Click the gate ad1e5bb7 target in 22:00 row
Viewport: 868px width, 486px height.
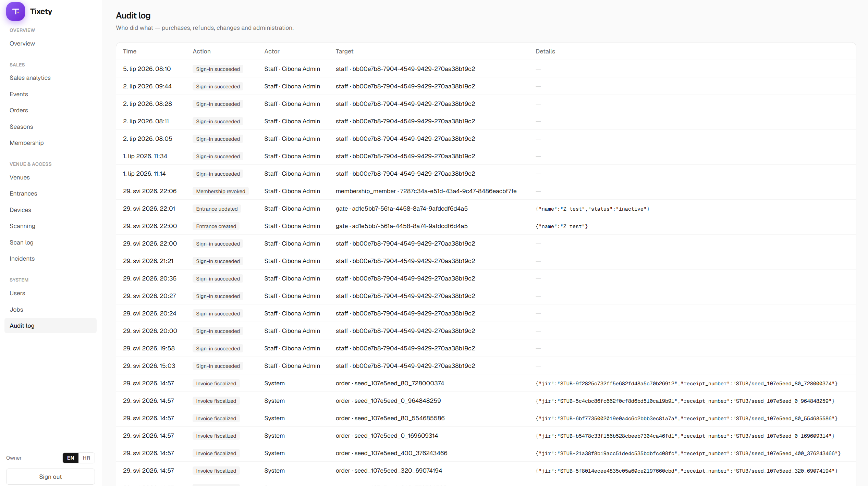402,226
